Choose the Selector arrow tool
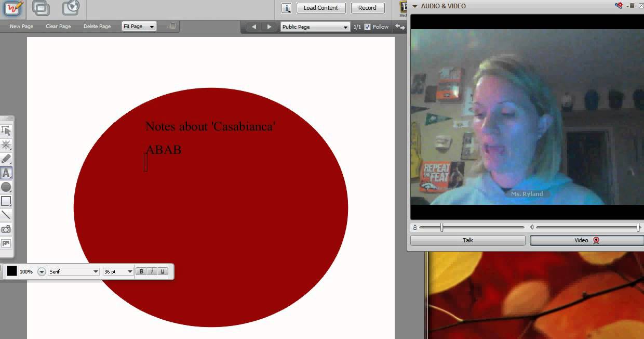 point(6,131)
